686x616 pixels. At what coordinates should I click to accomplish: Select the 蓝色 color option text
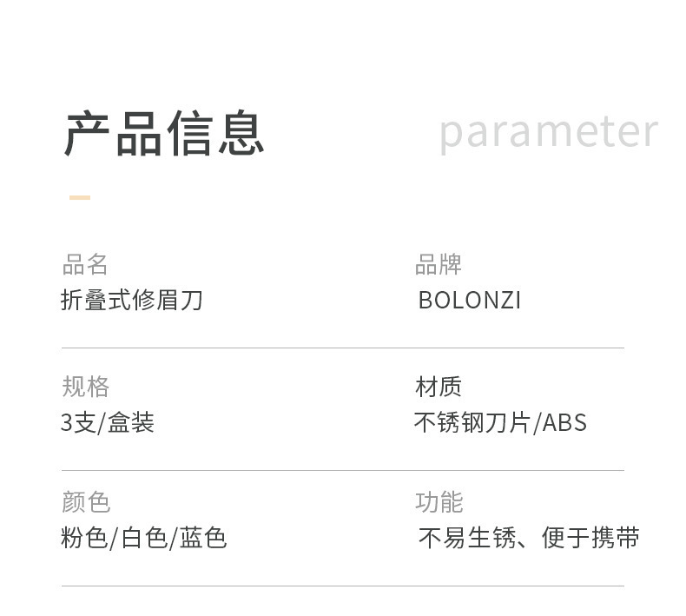click(x=204, y=539)
